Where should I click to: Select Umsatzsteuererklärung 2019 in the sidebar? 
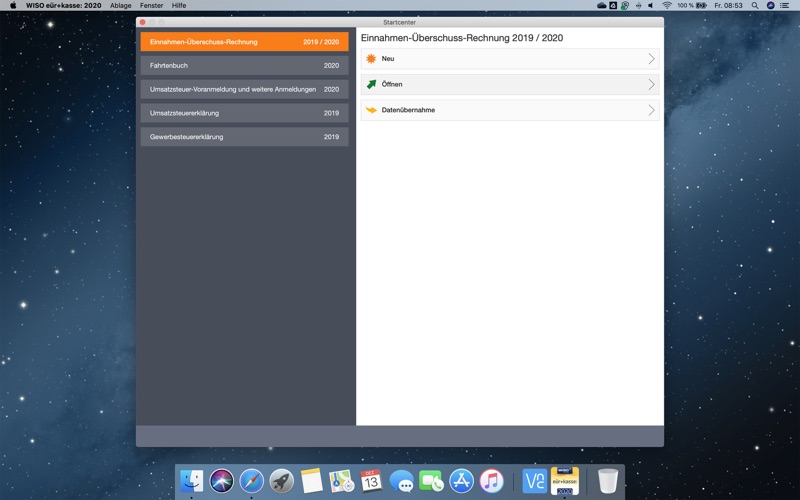coord(244,113)
